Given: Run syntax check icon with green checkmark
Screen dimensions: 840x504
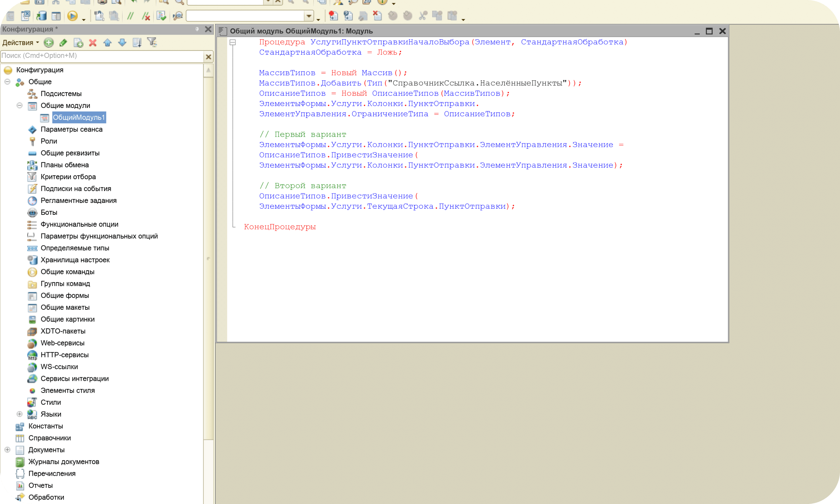Looking at the screenshot, I should (x=162, y=16).
